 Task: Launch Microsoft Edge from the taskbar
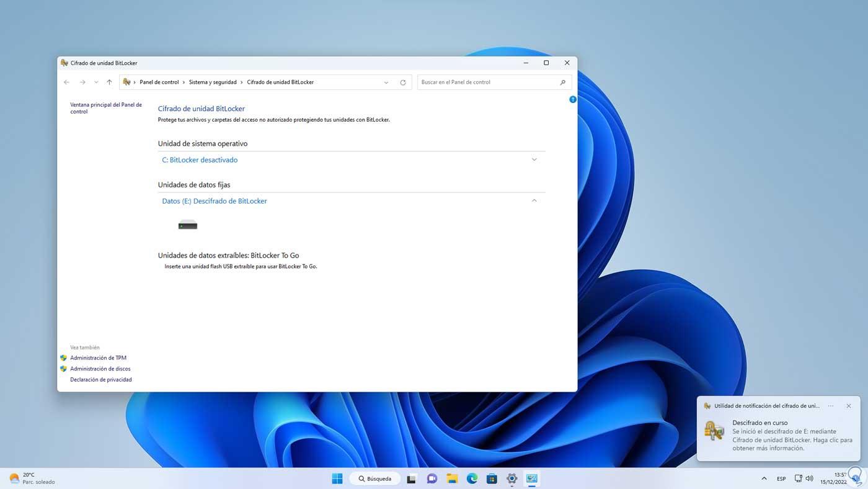[471, 478]
